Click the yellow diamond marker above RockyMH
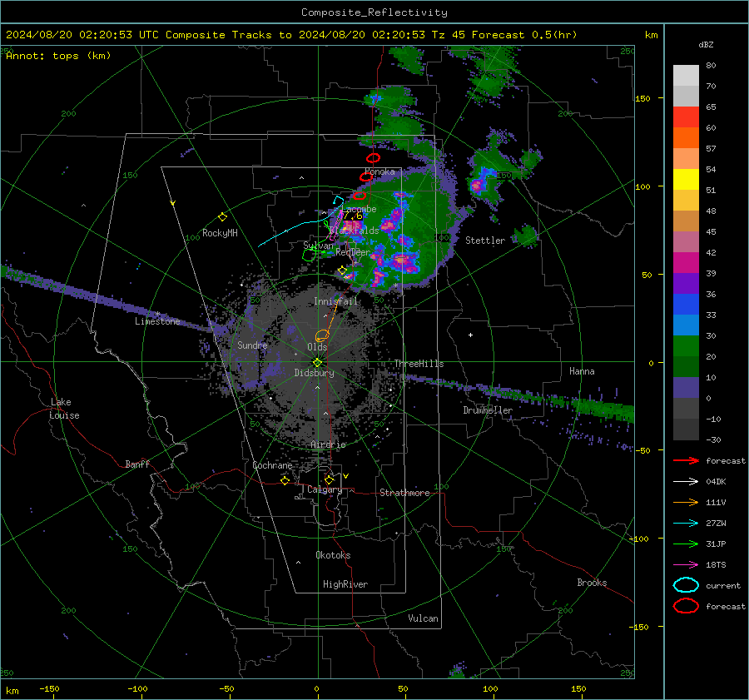The height and width of the screenshot is (700, 749). tap(222, 217)
